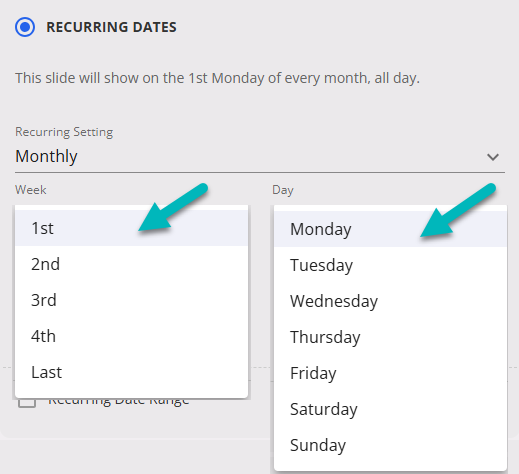Choose 2nd in the Week list
The image size is (519, 474).
[x=131, y=264]
